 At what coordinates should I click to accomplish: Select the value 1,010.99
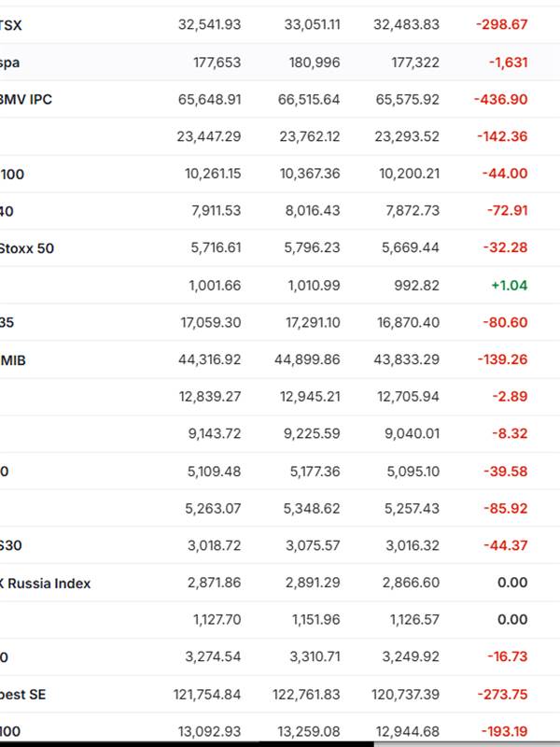click(x=315, y=286)
